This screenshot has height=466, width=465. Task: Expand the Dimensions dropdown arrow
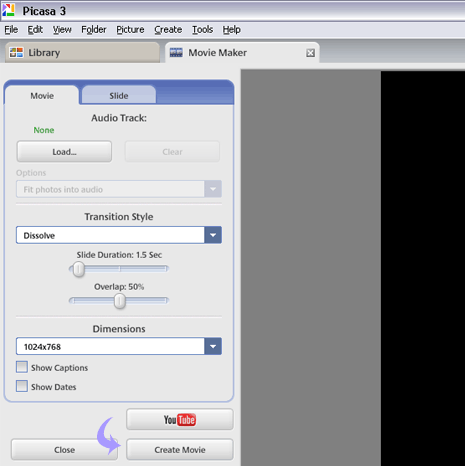[213, 346]
